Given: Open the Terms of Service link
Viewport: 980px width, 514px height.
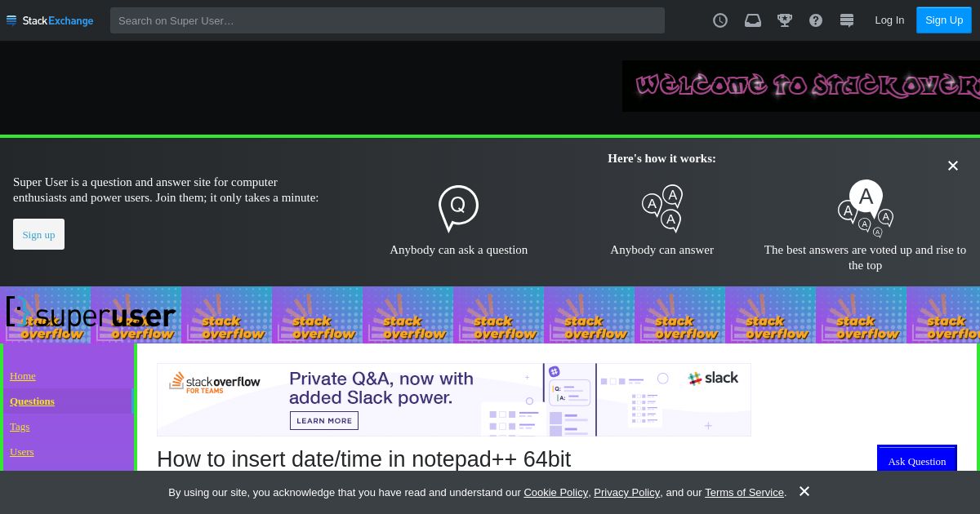Looking at the screenshot, I should point(744,492).
